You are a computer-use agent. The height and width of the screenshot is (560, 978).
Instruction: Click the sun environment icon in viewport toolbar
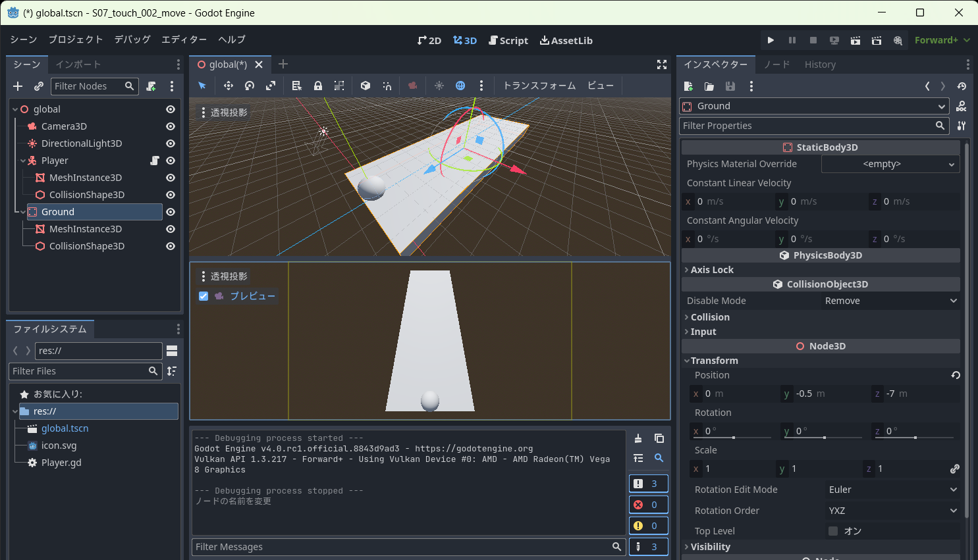click(x=439, y=86)
